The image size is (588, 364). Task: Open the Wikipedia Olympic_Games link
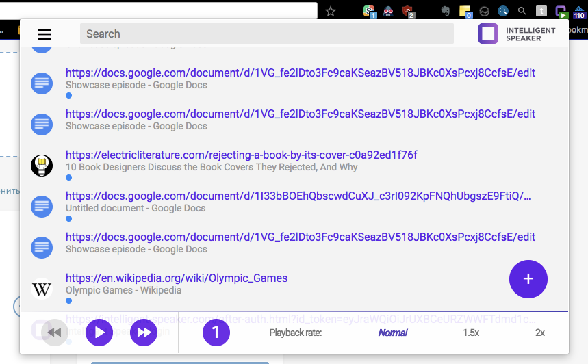pyautogui.click(x=177, y=278)
